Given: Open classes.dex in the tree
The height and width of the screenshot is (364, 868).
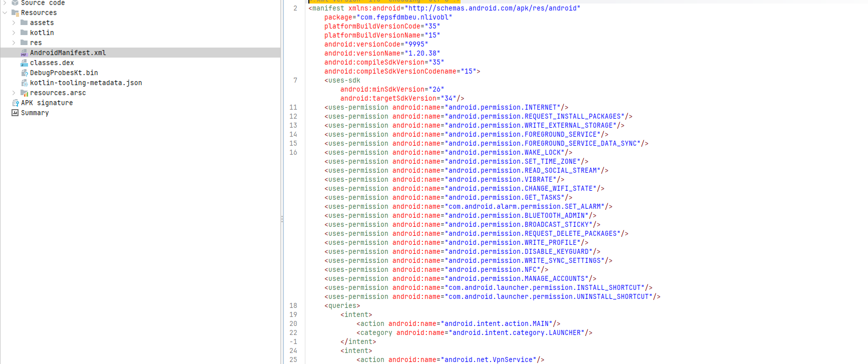Looking at the screenshot, I should tap(52, 63).
